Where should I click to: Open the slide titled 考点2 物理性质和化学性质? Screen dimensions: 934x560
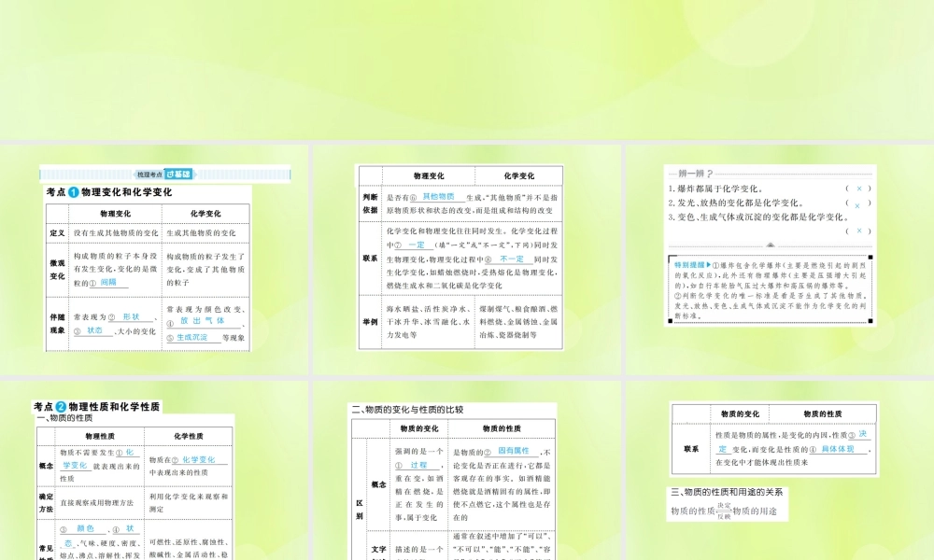(154, 470)
